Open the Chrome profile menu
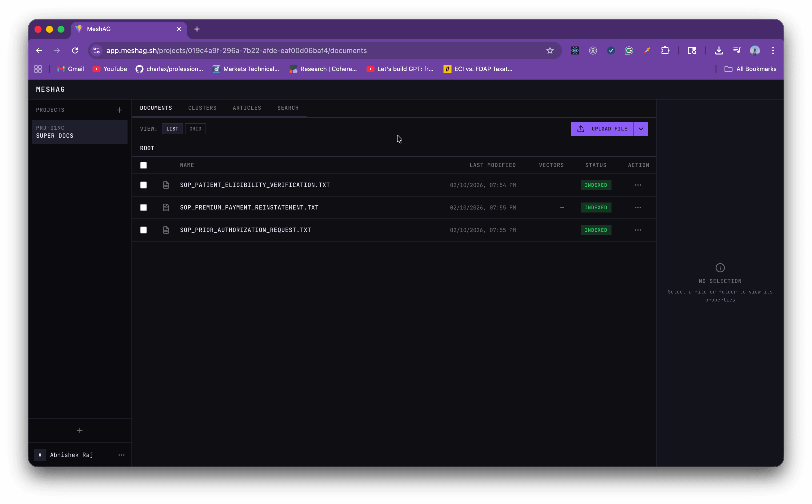The width and height of the screenshot is (812, 504). tap(755, 50)
